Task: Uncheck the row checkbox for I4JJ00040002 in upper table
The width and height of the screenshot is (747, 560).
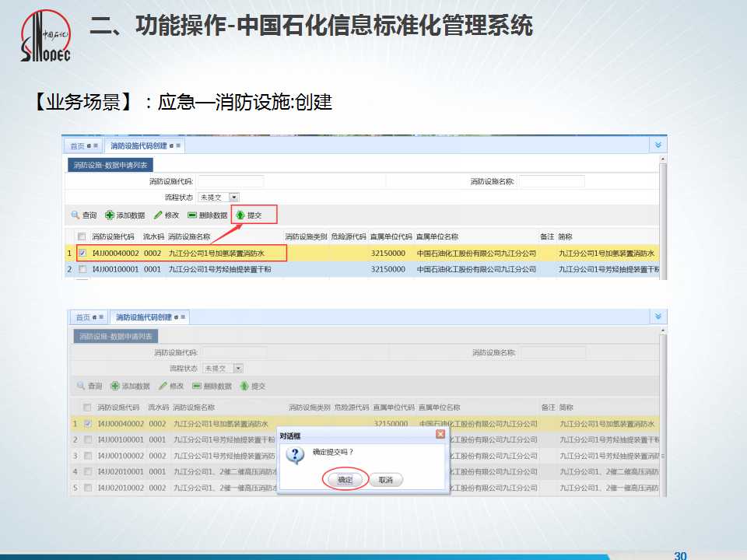Action: pos(82,253)
